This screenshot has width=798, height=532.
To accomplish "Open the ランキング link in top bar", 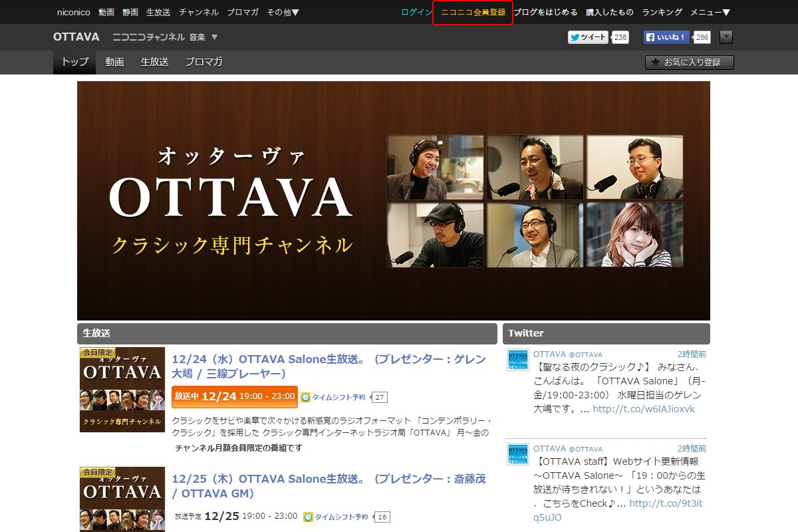I will pos(662,12).
